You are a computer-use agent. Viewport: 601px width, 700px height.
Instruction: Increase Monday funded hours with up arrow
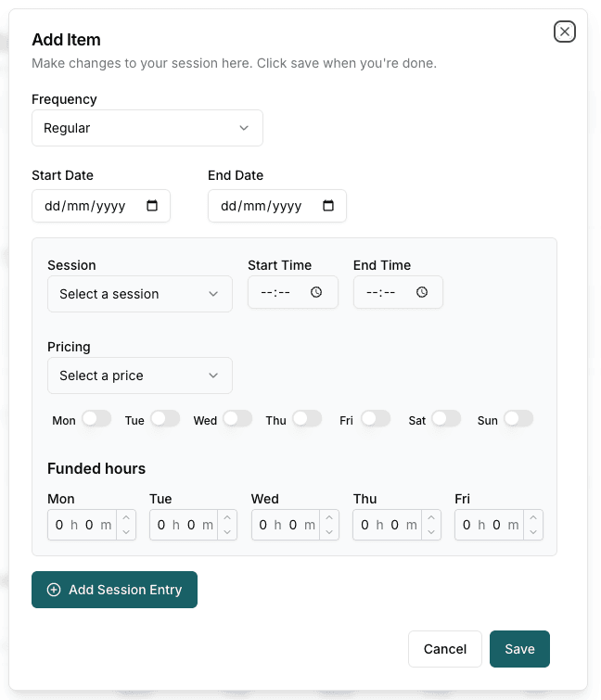[x=126, y=518]
